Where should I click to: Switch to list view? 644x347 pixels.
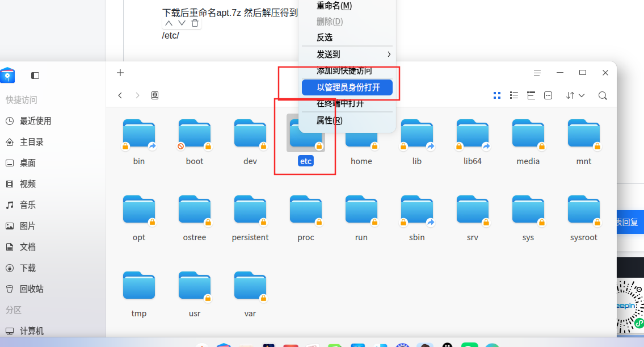(x=514, y=95)
